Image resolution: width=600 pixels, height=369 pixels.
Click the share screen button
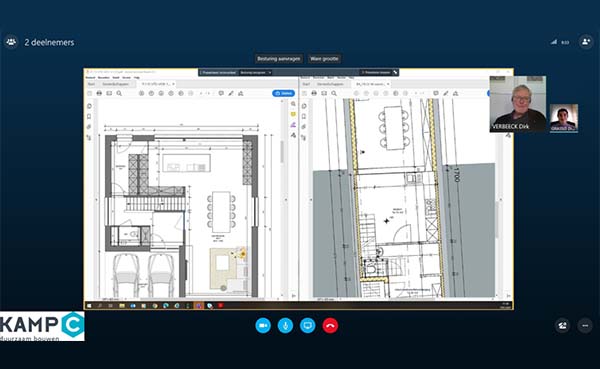click(x=308, y=326)
